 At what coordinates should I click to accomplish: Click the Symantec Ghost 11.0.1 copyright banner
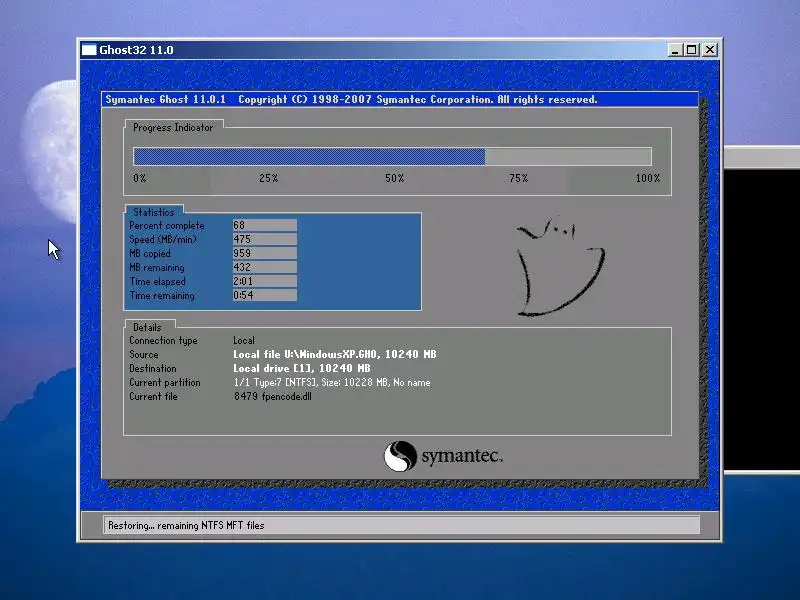(x=400, y=99)
